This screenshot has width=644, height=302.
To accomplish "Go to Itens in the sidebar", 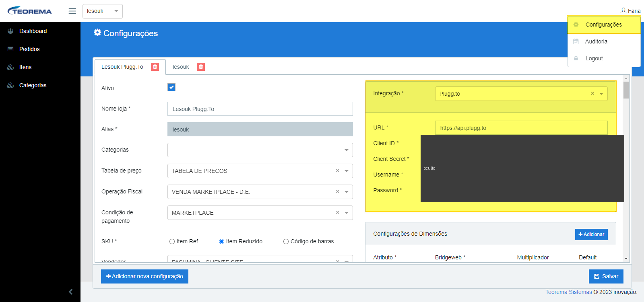I will pyautogui.click(x=25, y=67).
